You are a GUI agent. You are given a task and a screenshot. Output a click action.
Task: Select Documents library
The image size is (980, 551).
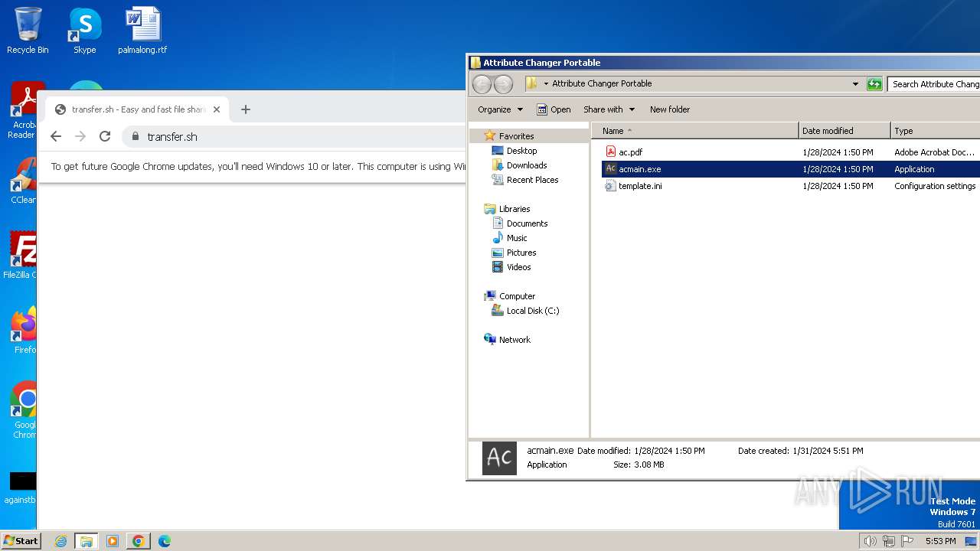[x=527, y=223]
